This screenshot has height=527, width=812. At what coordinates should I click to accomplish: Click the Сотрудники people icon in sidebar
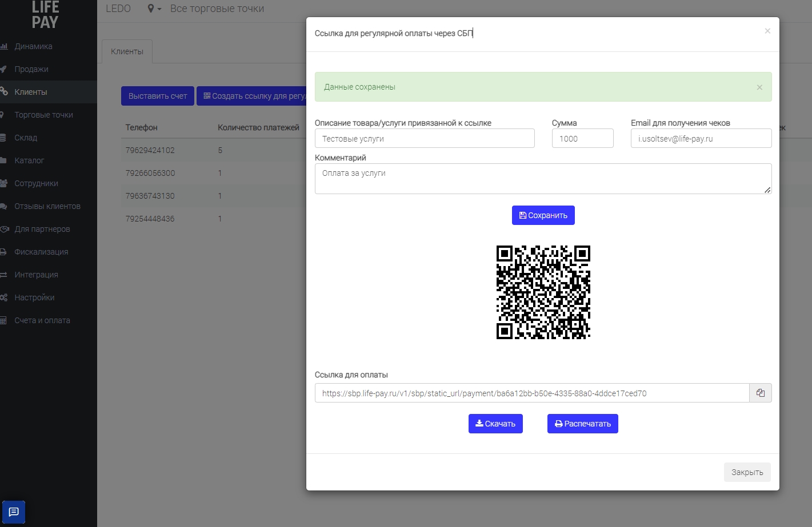coord(3,183)
